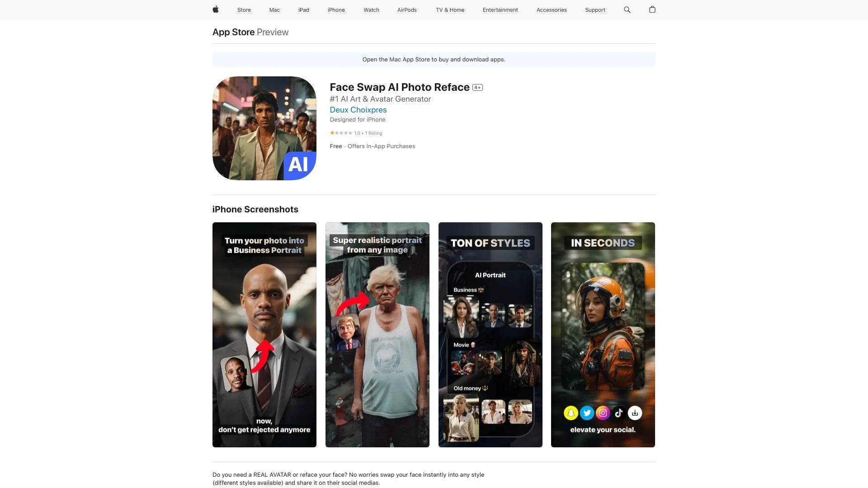Open the shopping bag icon
The height and width of the screenshot is (488, 868).
point(652,9)
